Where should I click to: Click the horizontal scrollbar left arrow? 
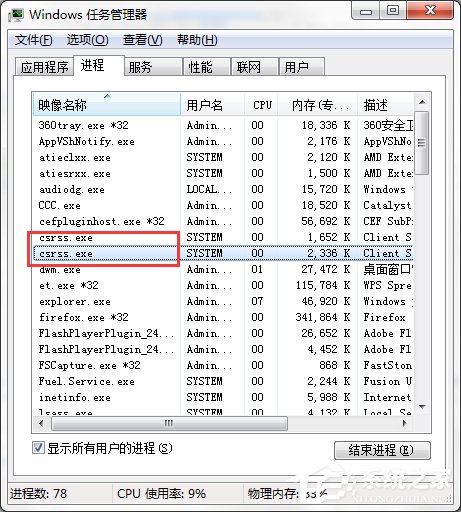coord(41,424)
